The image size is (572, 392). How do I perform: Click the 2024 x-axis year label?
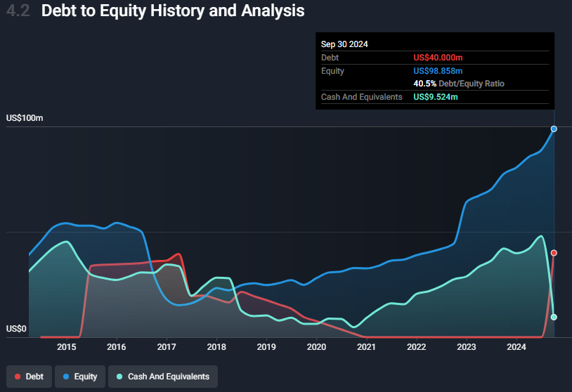516,347
